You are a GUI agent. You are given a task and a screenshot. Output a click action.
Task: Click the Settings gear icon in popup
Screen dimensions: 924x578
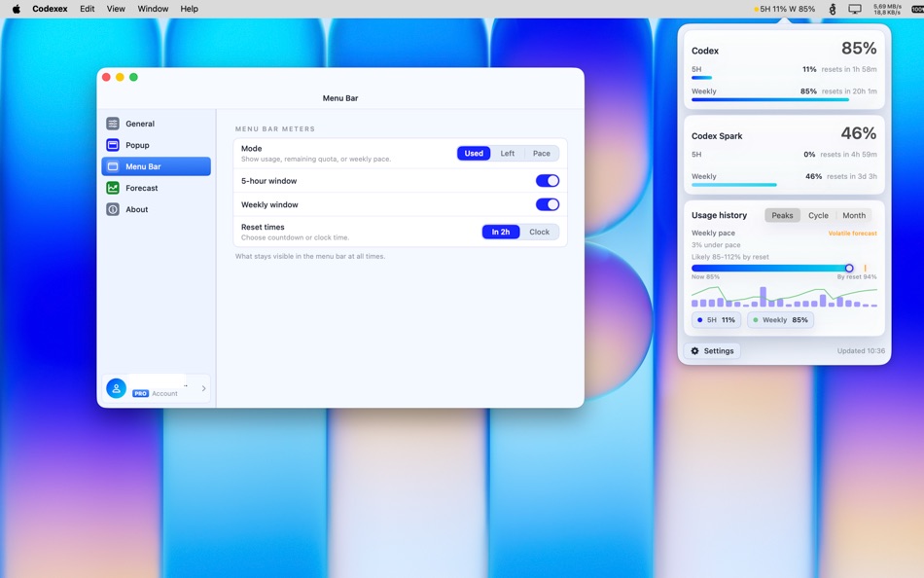pos(694,351)
